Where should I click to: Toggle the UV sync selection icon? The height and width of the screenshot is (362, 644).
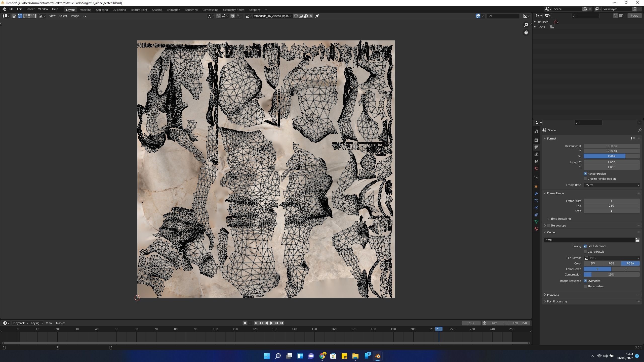click(14, 16)
